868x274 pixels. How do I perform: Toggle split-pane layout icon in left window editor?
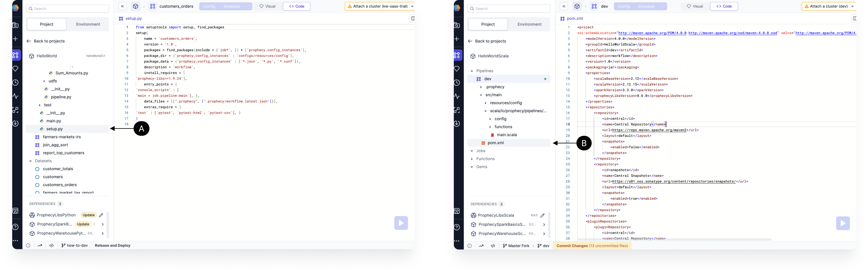412,19
